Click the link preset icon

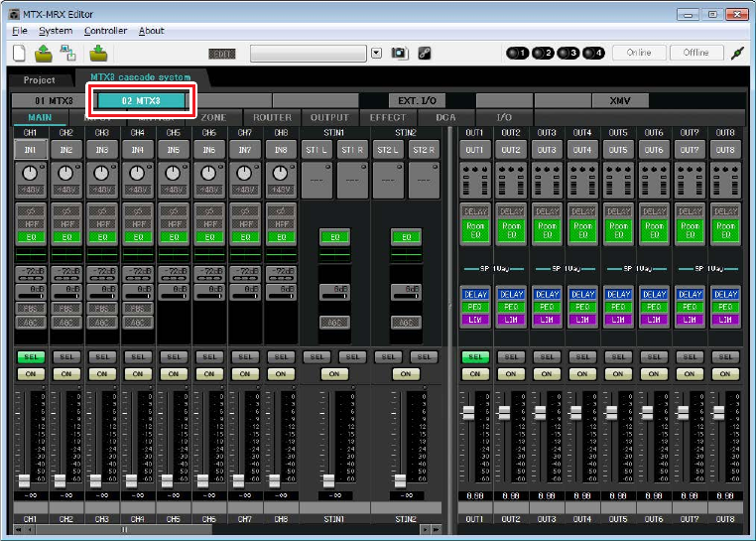click(425, 53)
